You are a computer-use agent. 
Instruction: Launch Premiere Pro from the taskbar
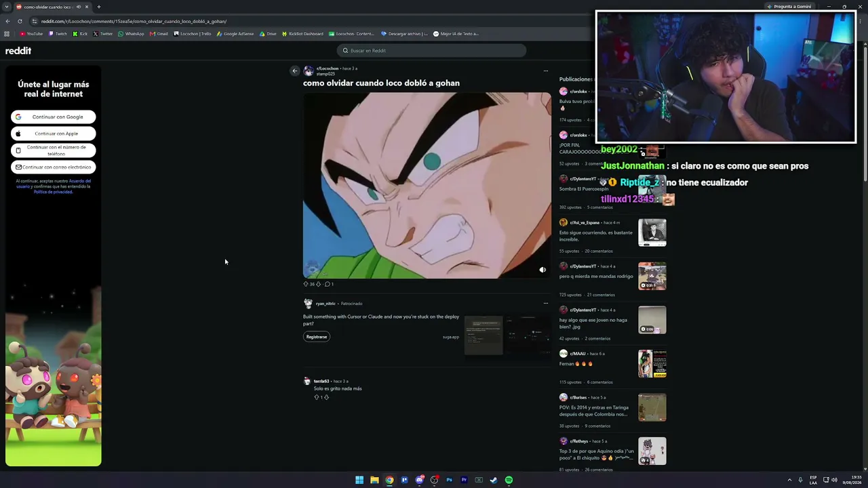[x=464, y=480]
